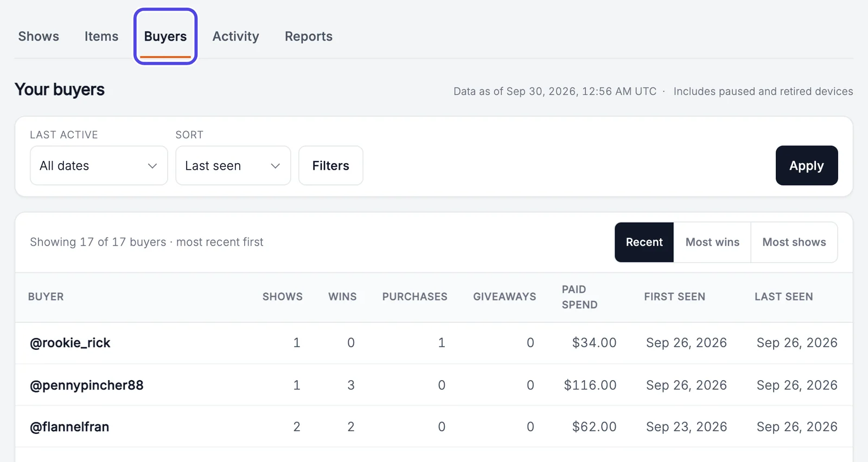The height and width of the screenshot is (462, 868).
Task: Click the $62.00 paid spend value
Action: (x=594, y=427)
